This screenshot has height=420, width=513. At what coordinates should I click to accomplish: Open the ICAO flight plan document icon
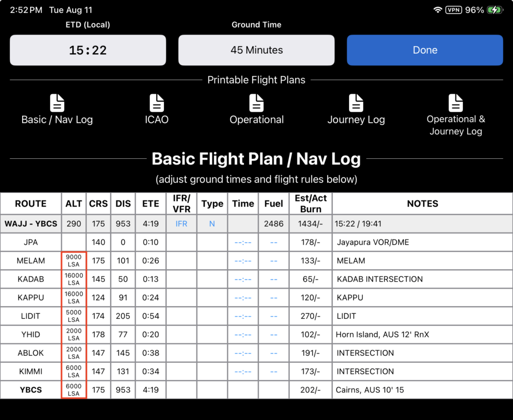(157, 103)
